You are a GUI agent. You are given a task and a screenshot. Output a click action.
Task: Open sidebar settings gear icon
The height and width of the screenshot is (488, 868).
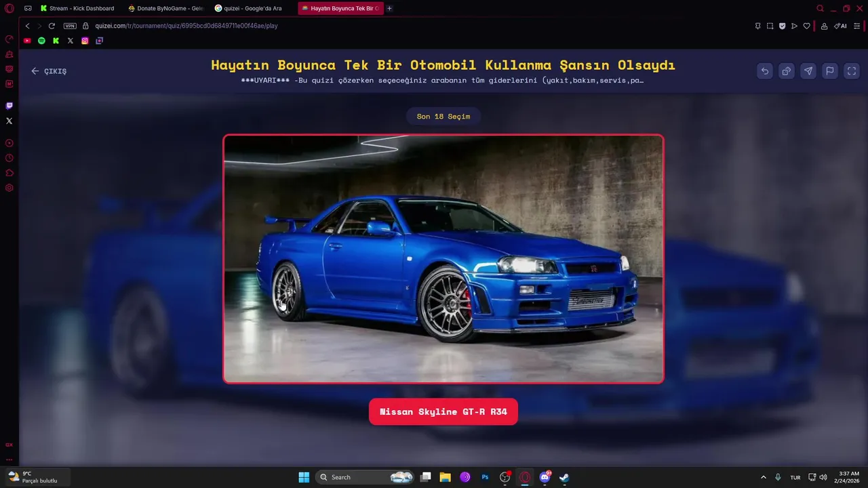pos(9,188)
